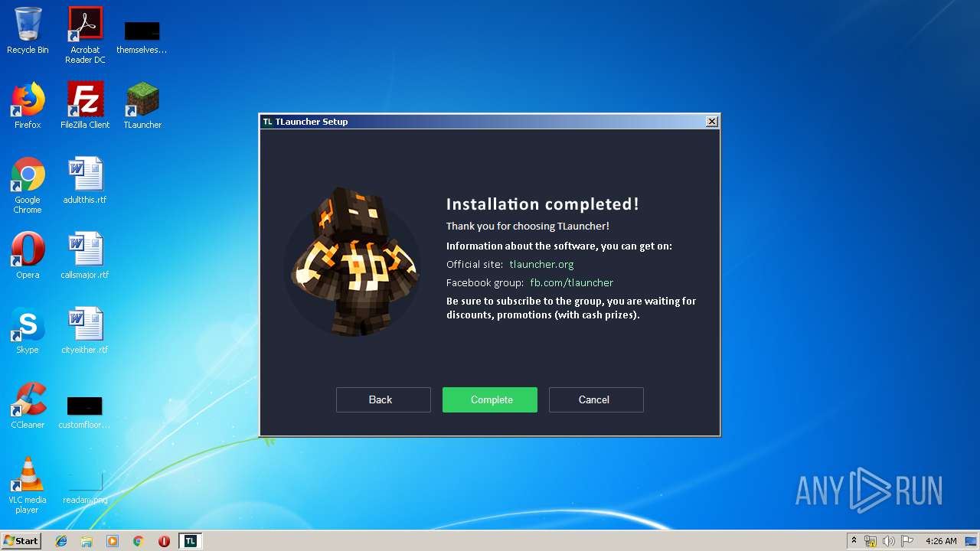This screenshot has height=551, width=980.
Task: Open the CCleaner desktop shortcut
Action: 28,405
